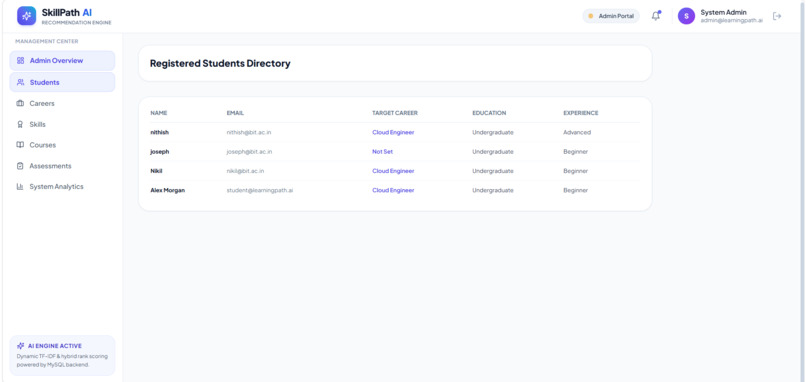Click the EXPERIENCE column header
The width and height of the screenshot is (806, 382).
581,113
